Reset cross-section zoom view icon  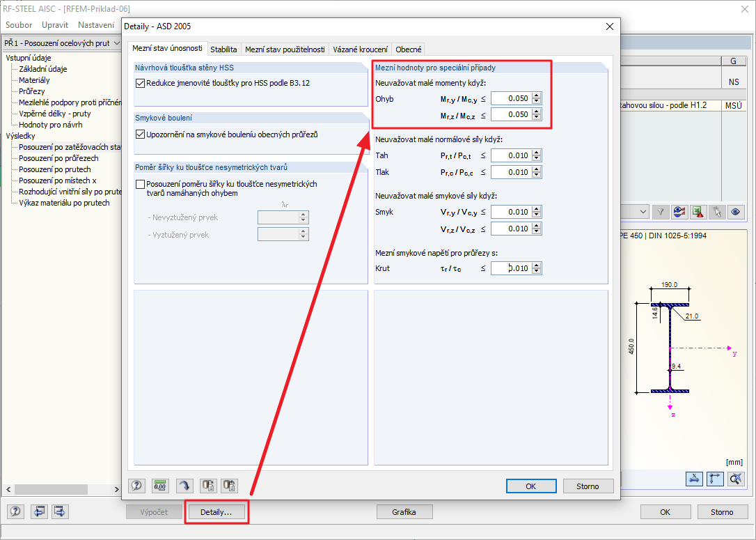736,479
